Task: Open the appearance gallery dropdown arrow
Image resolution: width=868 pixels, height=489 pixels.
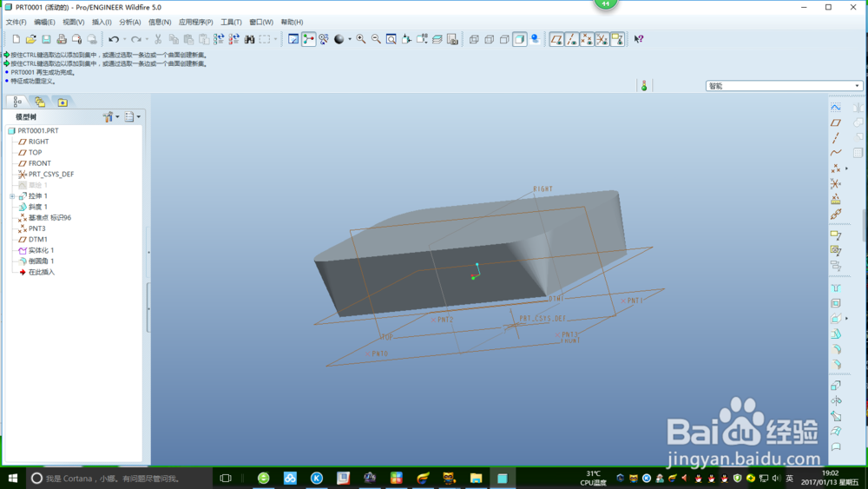Action: [x=349, y=39]
